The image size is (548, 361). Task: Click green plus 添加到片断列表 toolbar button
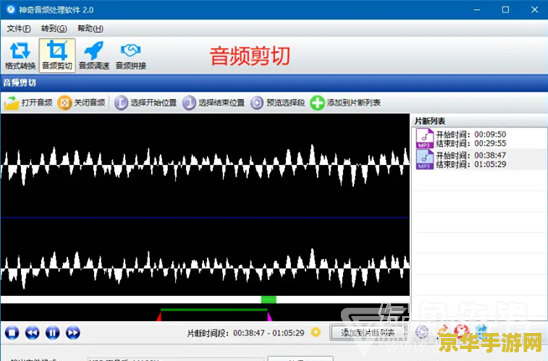pyautogui.click(x=345, y=103)
